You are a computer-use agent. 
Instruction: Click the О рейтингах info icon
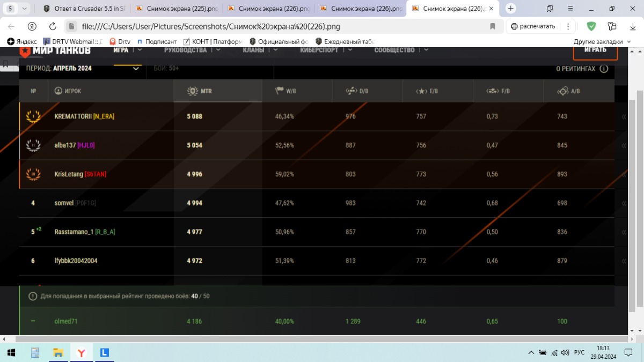point(604,69)
